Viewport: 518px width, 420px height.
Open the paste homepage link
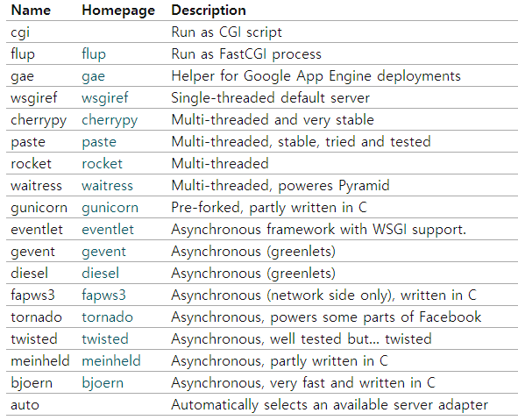tap(99, 142)
